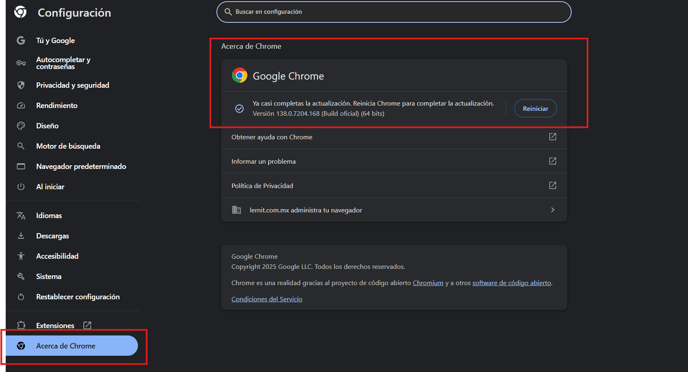Open Condiciones del Servicio link

tap(267, 299)
